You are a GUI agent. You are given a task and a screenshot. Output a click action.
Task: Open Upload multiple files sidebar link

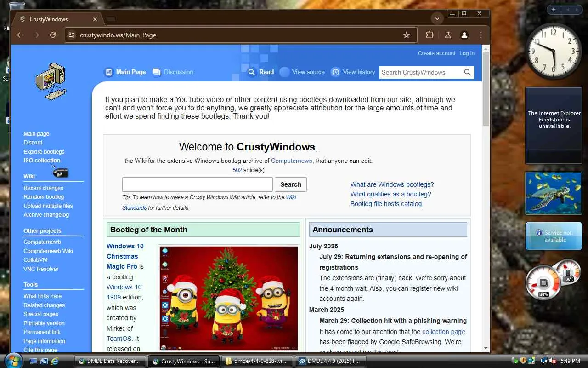pos(48,206)
